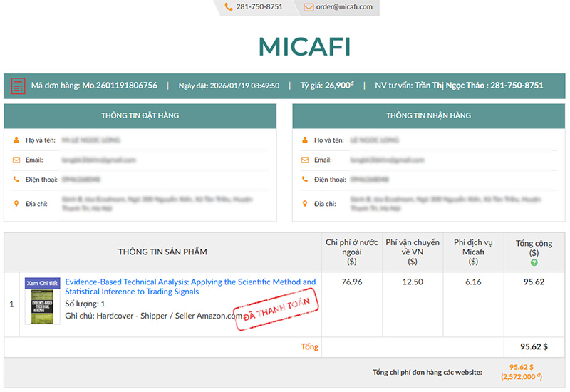
Task: Click the THÔNG TIN SẢN PHẨM column header
Action: click(162, 252)
